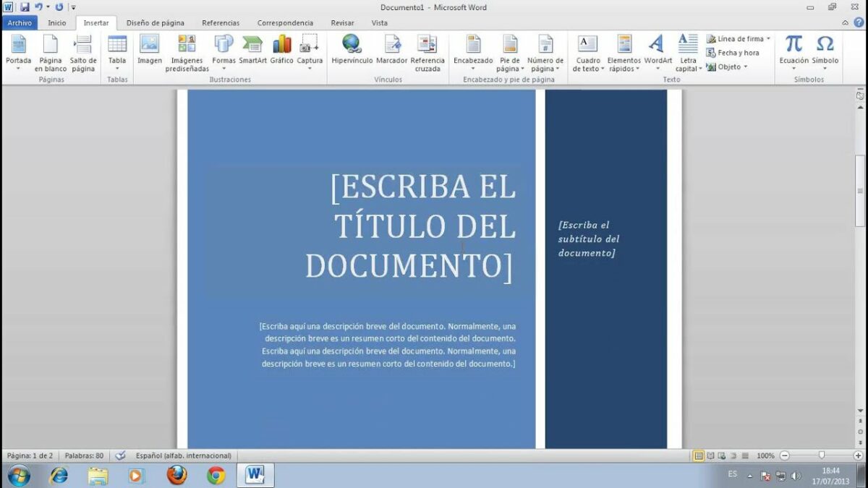The width and height of the screenshot is (868, 488).
Task: Open the Ecuación tool
Action: (x=793, y=46)
